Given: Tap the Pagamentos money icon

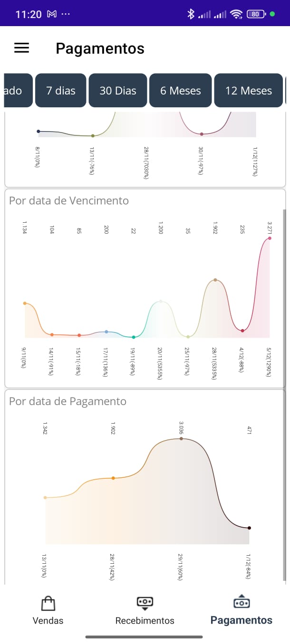Looking at the screenshot, I should pyautogui.click(x=242, y=602).
